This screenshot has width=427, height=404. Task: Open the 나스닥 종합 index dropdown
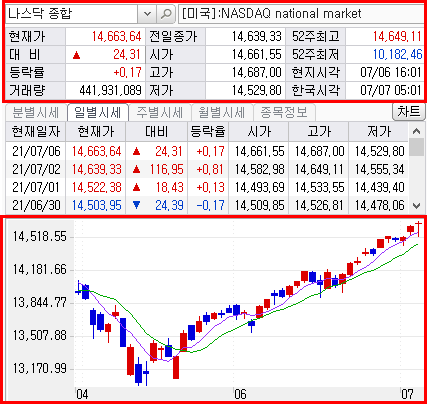coord(147,14)
